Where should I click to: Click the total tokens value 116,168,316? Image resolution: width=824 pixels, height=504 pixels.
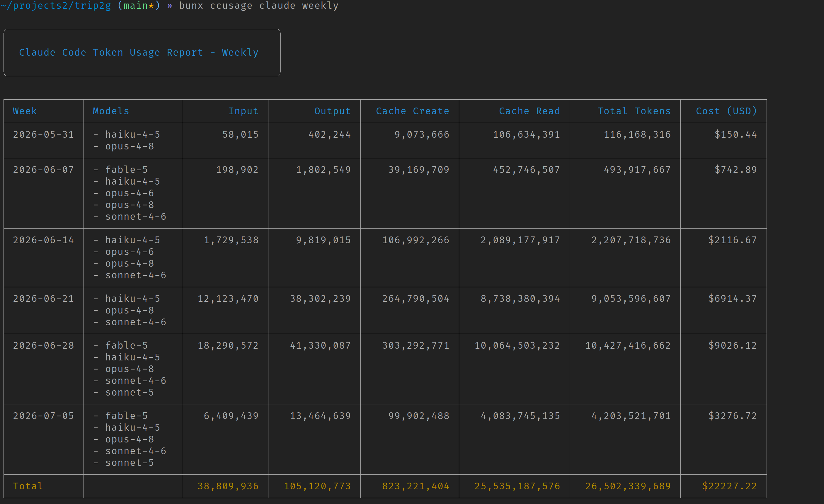click(637, 134)
